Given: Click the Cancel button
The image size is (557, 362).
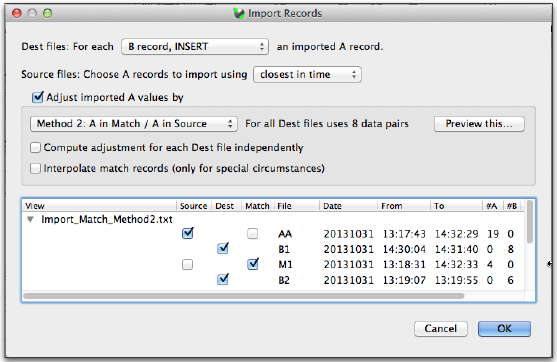Looking at the screenshot, I should click(440, 329).
